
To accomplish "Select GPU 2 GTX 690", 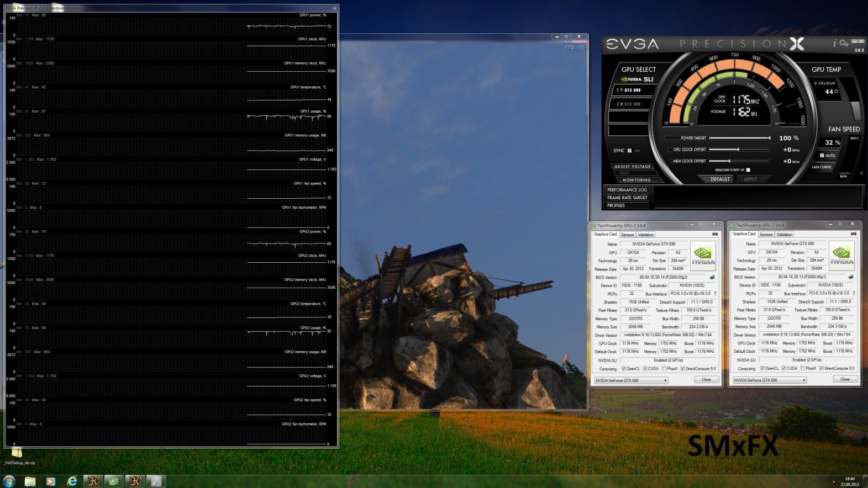I will click(632, 104).
